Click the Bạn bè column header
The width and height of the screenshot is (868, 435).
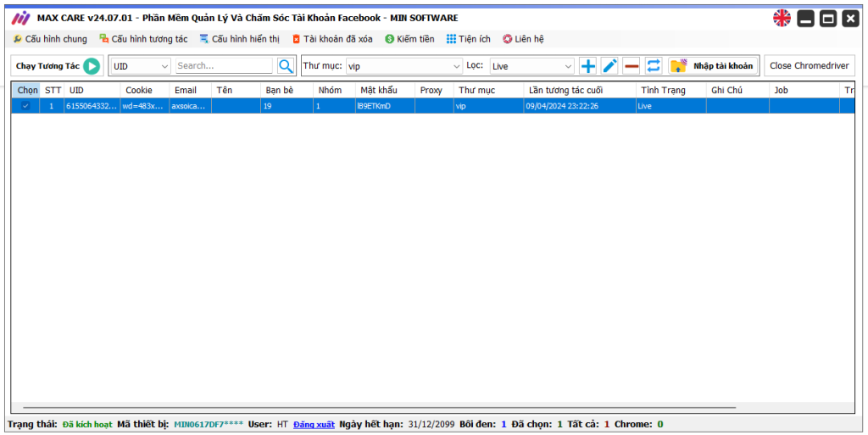coord(287,90)
